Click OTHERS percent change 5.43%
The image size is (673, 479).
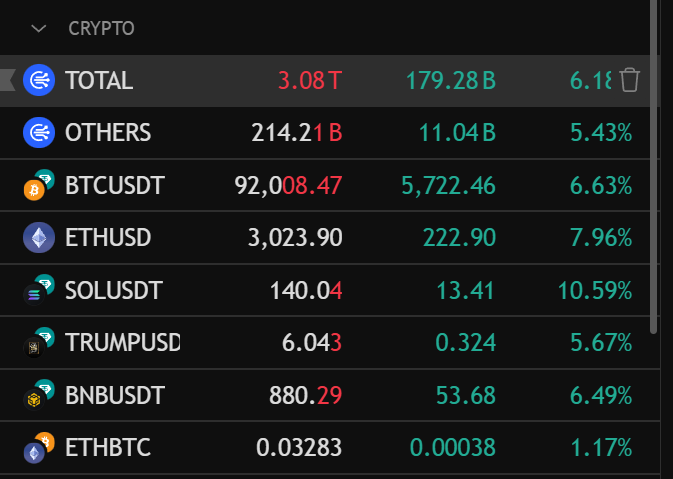600,132
